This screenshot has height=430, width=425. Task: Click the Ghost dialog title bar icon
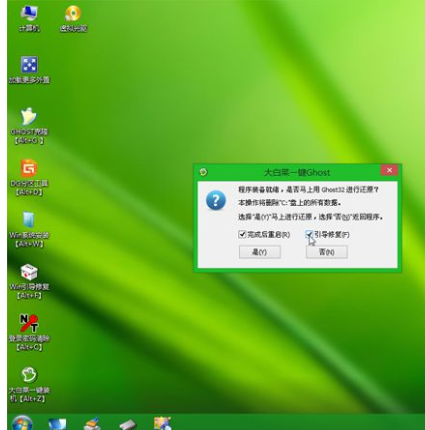point(203,172)
